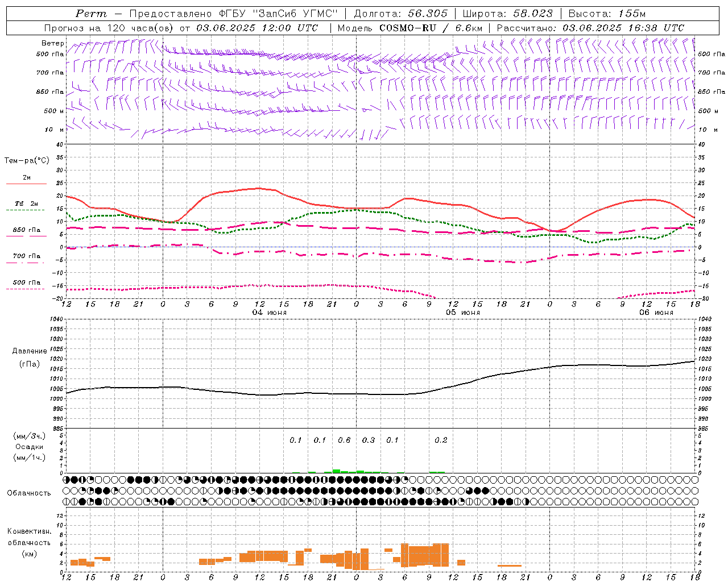The width and height of the screenshot is (728, 582).
Task: Click the "Рассчитано: 03.06.2025 16:38 UTC" timestamp
Action: pos(590,28)
